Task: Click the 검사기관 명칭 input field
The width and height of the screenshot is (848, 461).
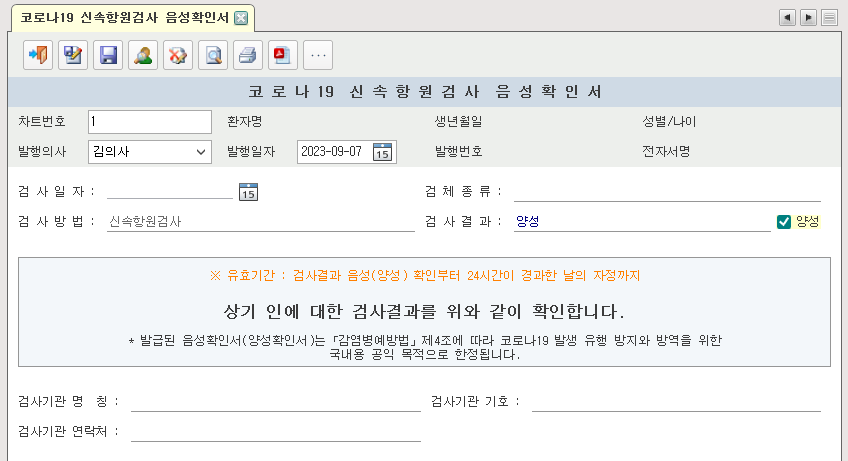Action: 275,402
